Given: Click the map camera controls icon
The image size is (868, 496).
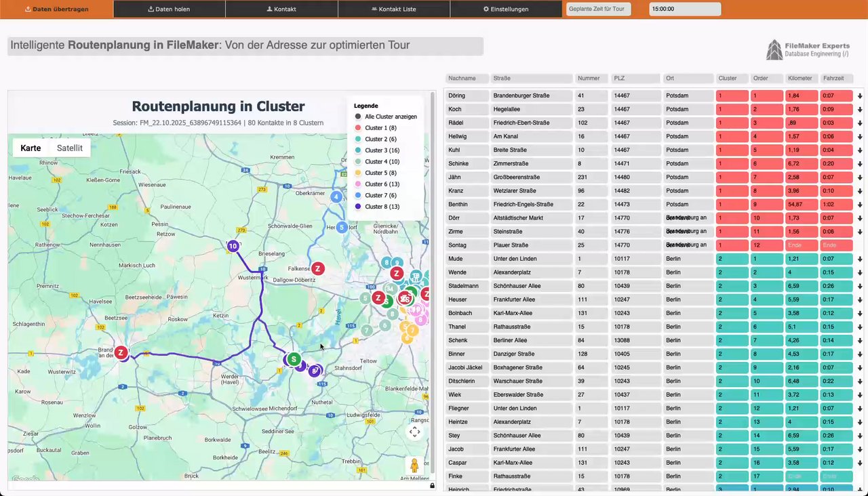Looking at the screenshot, I should tap(414, 432).
